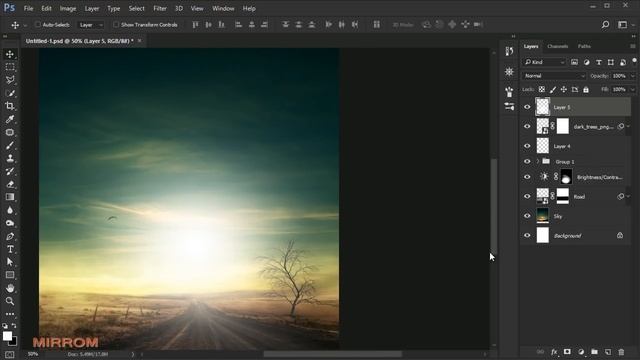Select the Polygonal Lasso tool

click(x=10, y=80)
